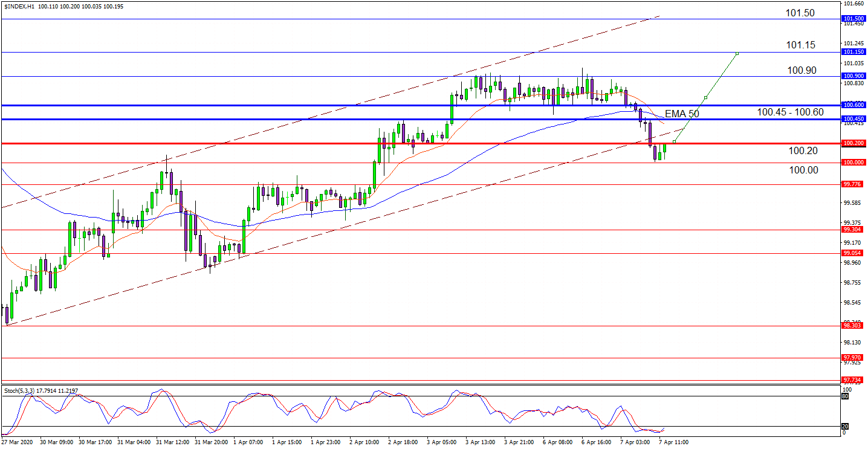Select the red 99.054 price-axis tag
Viewport: 868px width, 449px height.
coord(852,253)
